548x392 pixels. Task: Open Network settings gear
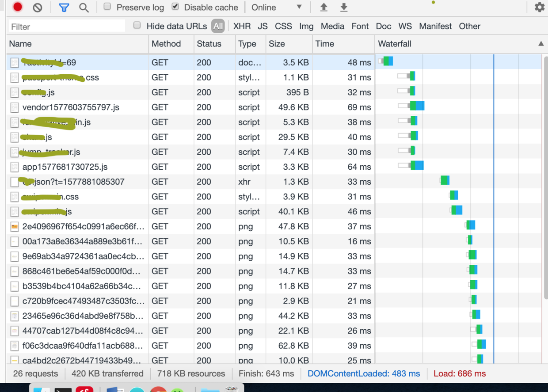(x=540, y=7)
